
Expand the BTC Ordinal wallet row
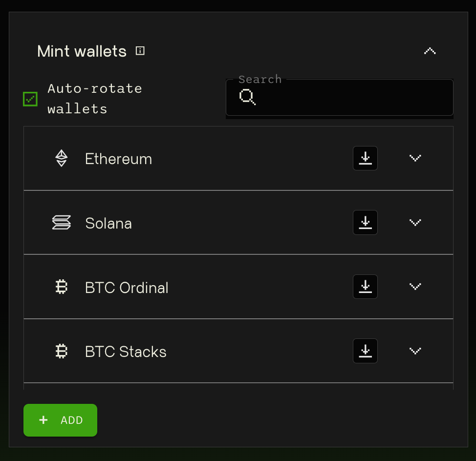pos(415,287)
